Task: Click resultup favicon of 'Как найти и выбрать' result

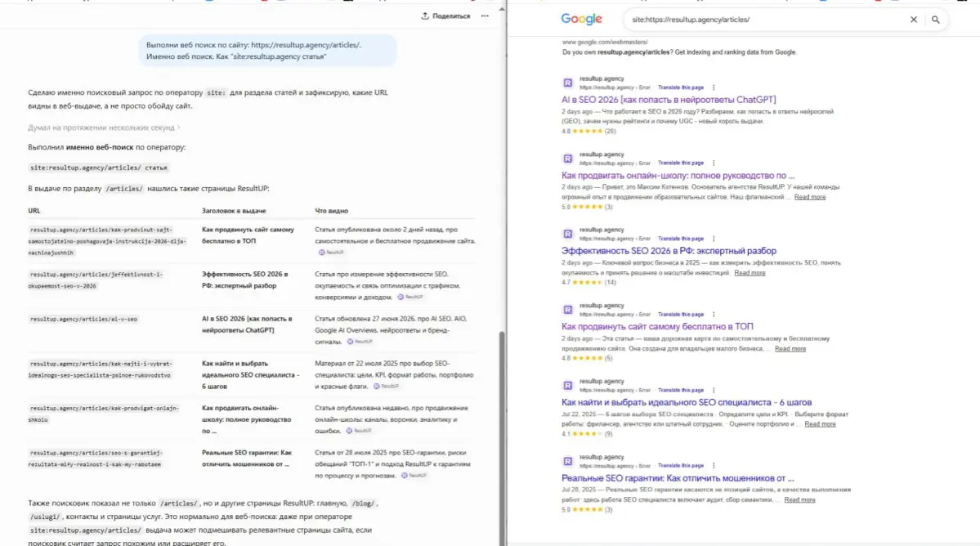Action: (x=567, y=386)
